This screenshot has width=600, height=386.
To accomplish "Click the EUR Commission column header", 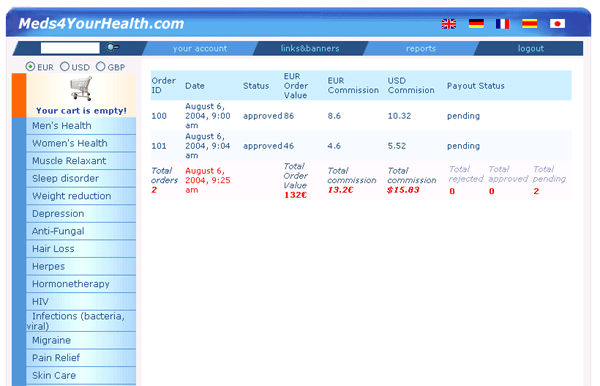I will [x=353, y=85].
